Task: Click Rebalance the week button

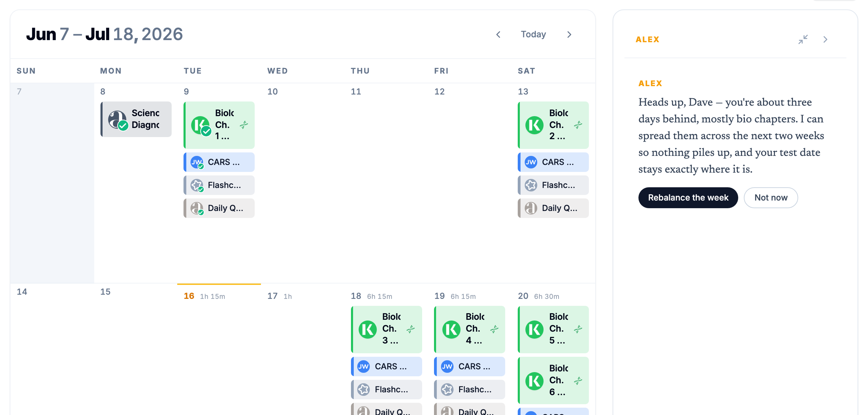Action: pyautogui.click(x=688, y=198)
